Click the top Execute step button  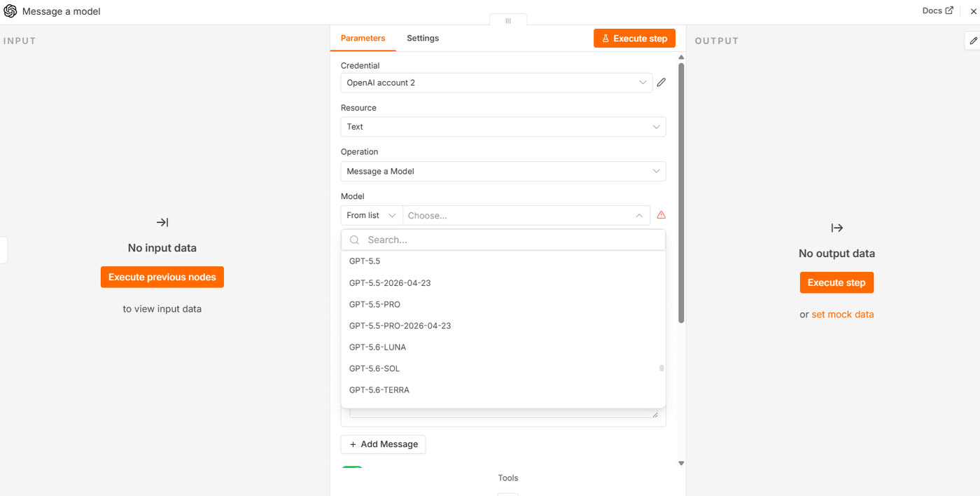tap(634, 39)
